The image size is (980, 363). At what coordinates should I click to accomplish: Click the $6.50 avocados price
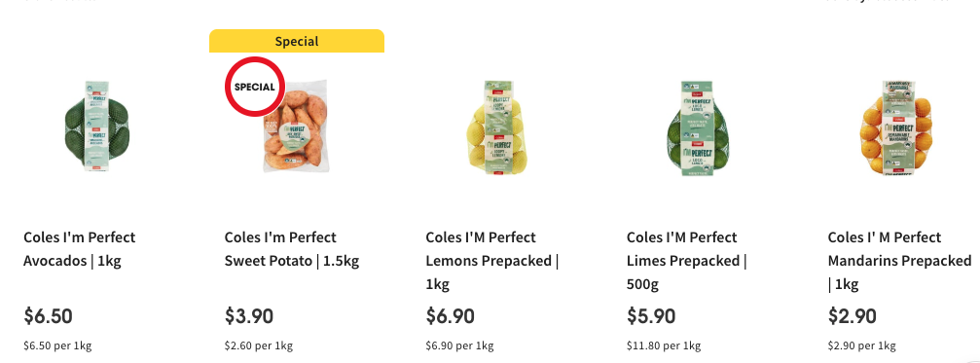[x=48, y=316]
